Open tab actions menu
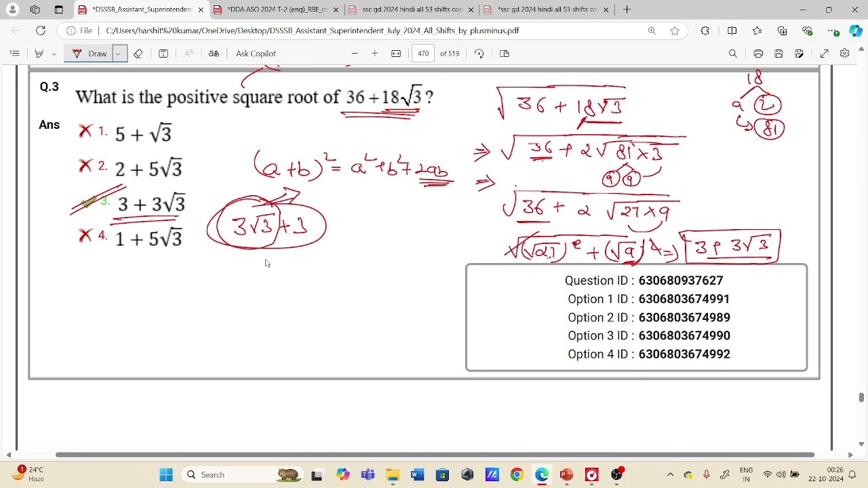The image size is (868, 488). pos(58,9)
